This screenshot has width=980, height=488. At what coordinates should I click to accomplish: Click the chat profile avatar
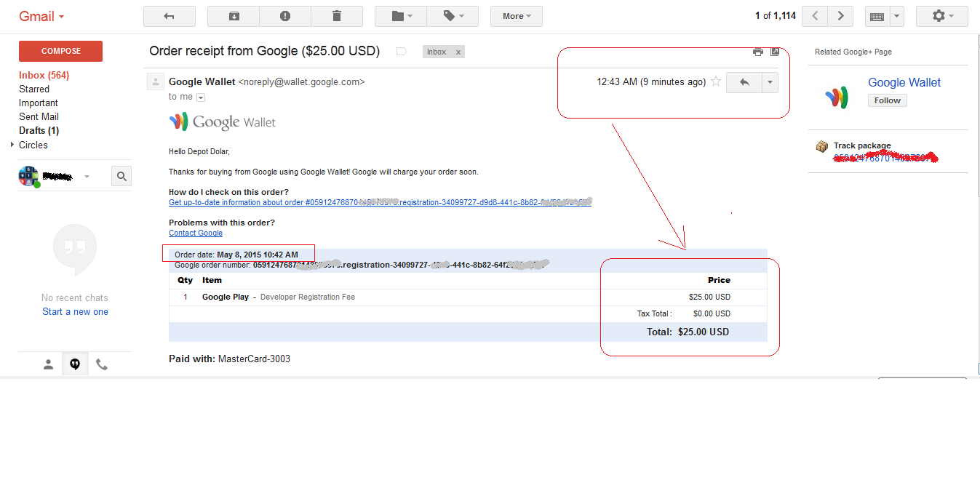[28, 176]
